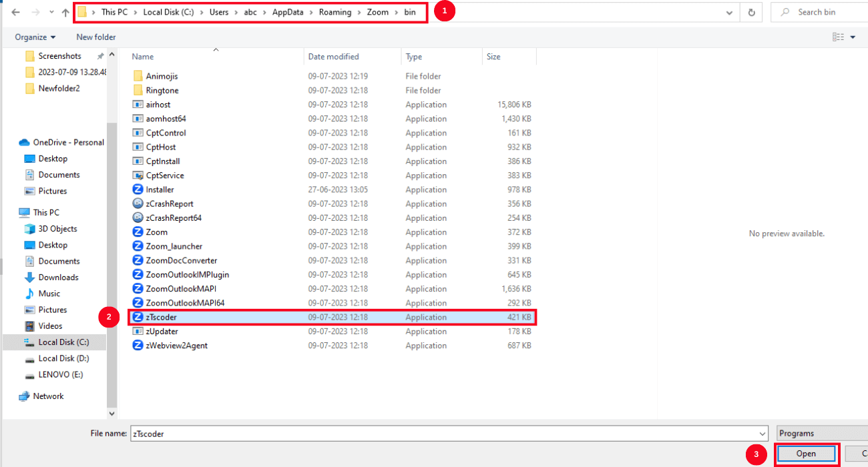Select 'This PC' in address breadcrumb
The height and width of the screenshot is (467, 868).
tap(114, 12)
